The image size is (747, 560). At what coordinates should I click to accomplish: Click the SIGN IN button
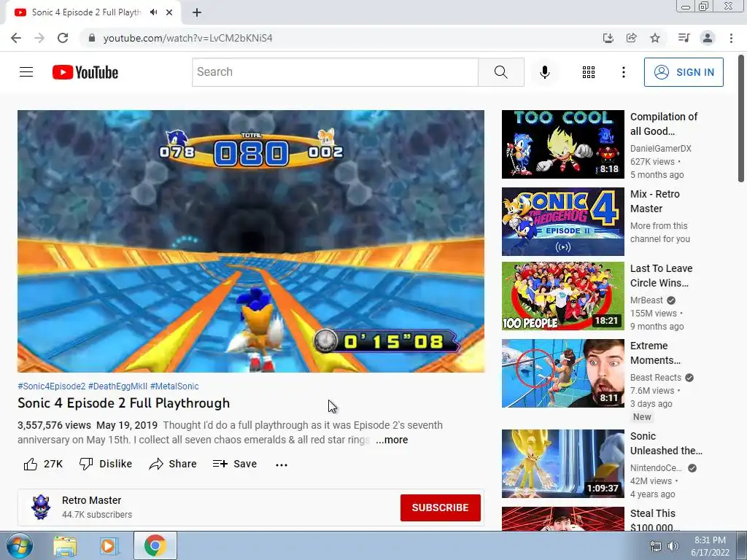684,72
